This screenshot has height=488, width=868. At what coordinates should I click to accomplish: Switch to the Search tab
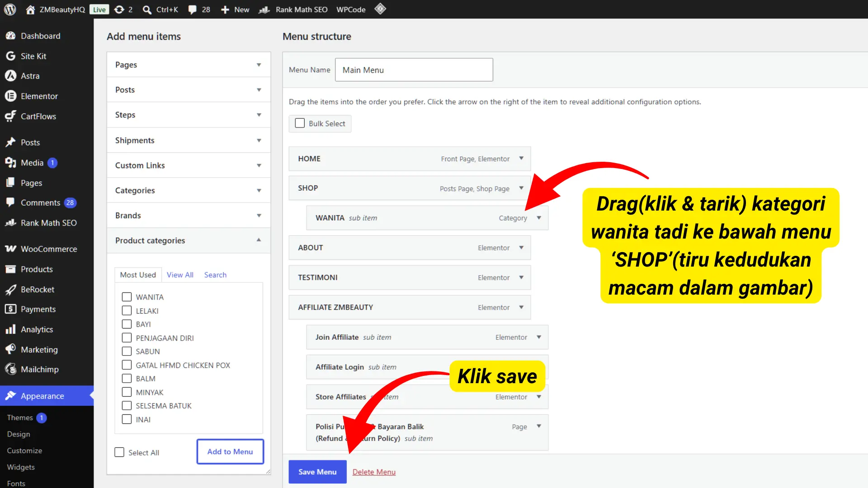point(215,275)
